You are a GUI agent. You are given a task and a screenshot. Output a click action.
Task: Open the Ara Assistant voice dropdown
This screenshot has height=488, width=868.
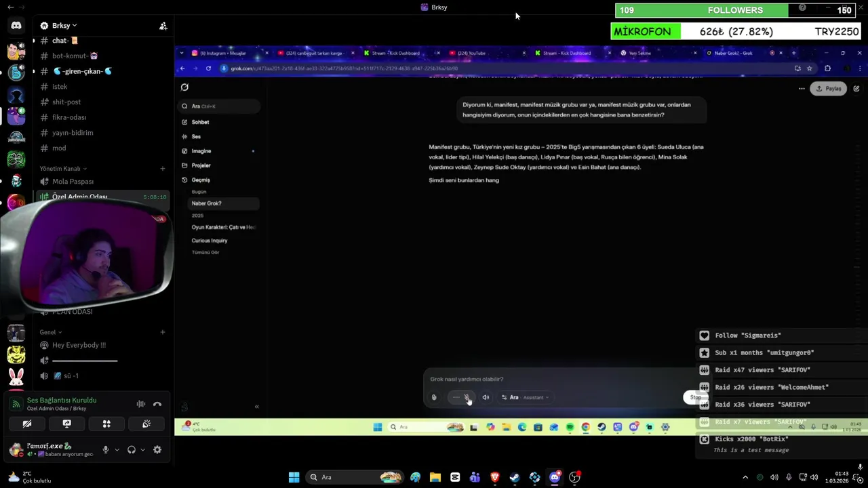pyautogui.click(x=526, y=397)
